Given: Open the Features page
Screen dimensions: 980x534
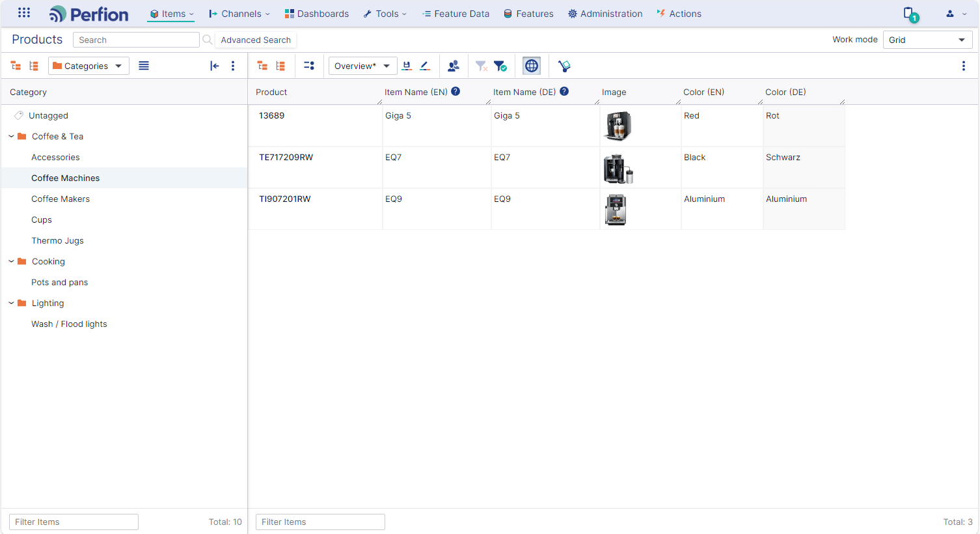Looking at the screenshot, I should (528, 14).
